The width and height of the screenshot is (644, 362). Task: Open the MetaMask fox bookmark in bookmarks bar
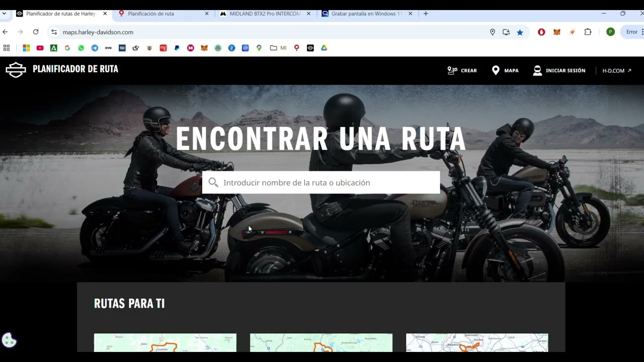point(204,48)
